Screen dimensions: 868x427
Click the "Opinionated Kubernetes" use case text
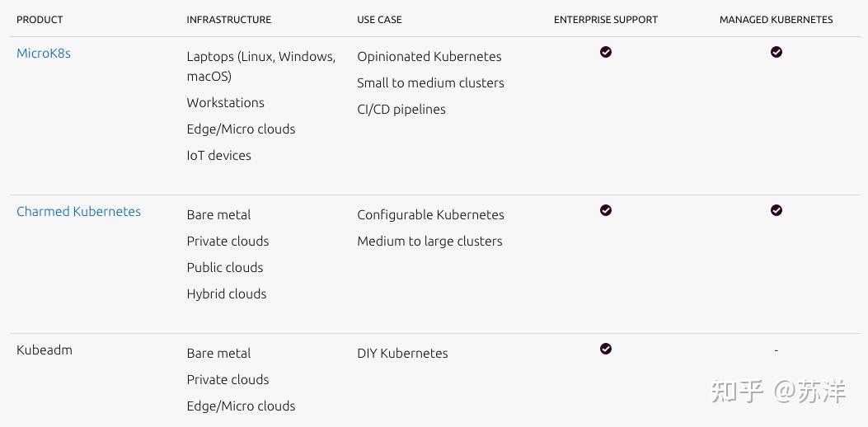pyautogui.click(x=429, y=57)
